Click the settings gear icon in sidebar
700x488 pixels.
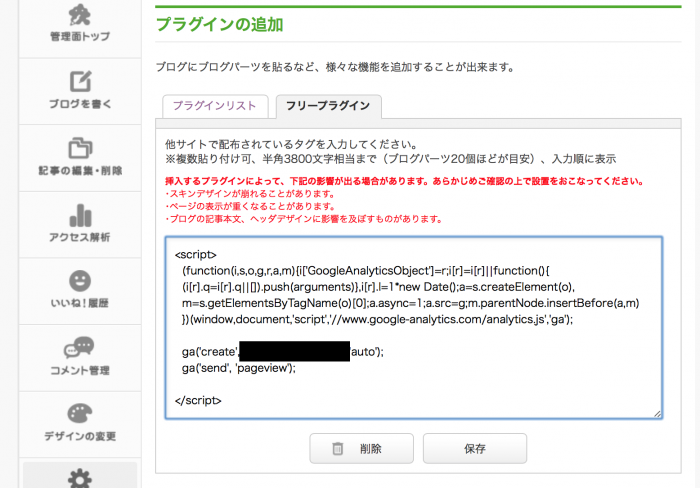pyautogui.click(x=80, y=478)
